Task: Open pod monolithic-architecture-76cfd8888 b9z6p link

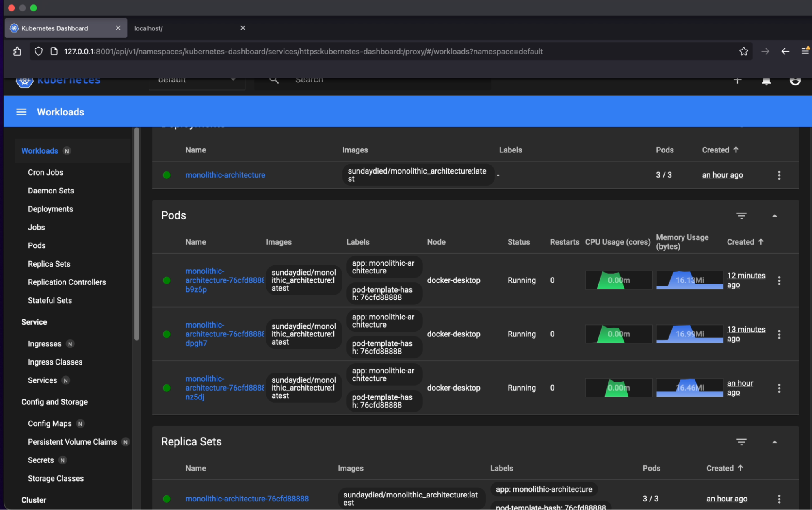Action: pos(225,280)
